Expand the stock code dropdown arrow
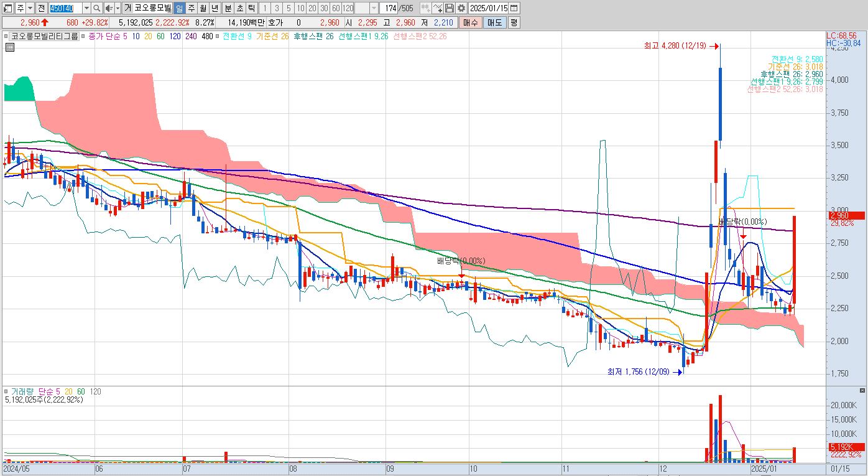The height and width of the screenshot is (476, 868). [x=86, y=8]
